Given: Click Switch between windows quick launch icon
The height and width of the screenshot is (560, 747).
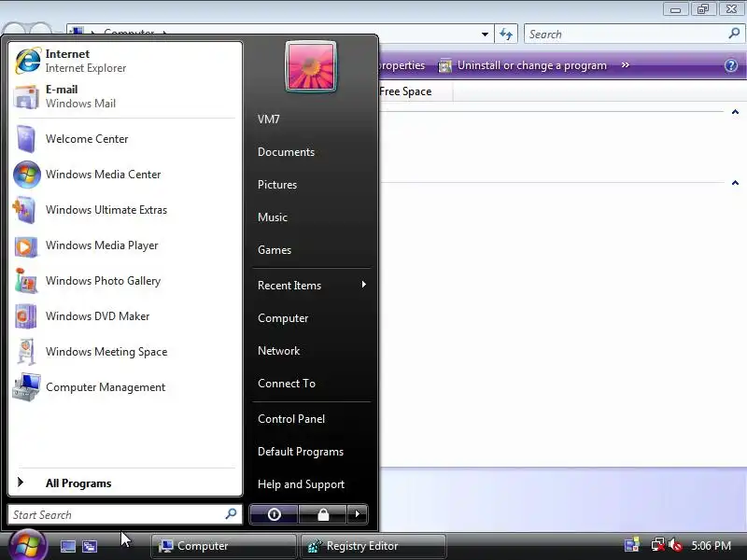Looking at the screenshot, I should point(90,546).
